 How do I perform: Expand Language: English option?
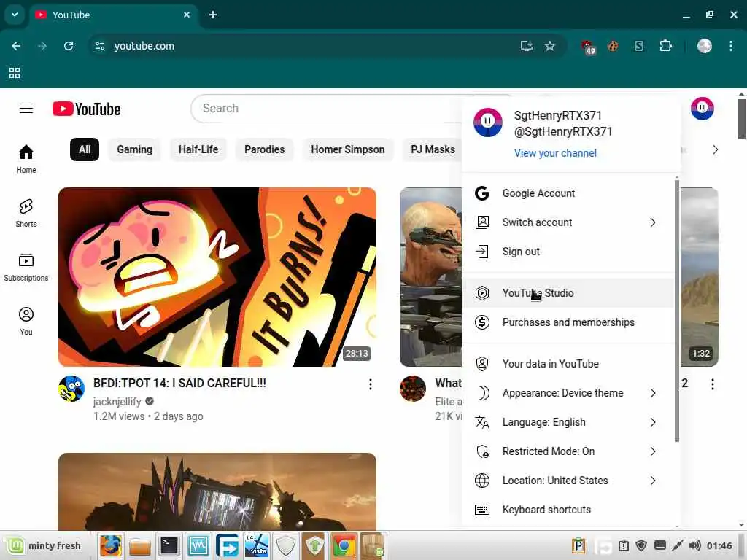coord(568,422)
